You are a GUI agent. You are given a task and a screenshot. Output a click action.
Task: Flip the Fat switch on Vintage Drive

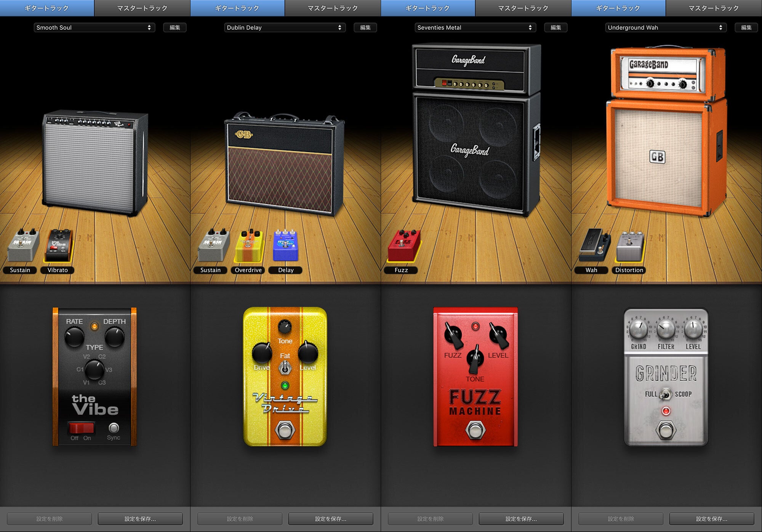click(285, 368)
